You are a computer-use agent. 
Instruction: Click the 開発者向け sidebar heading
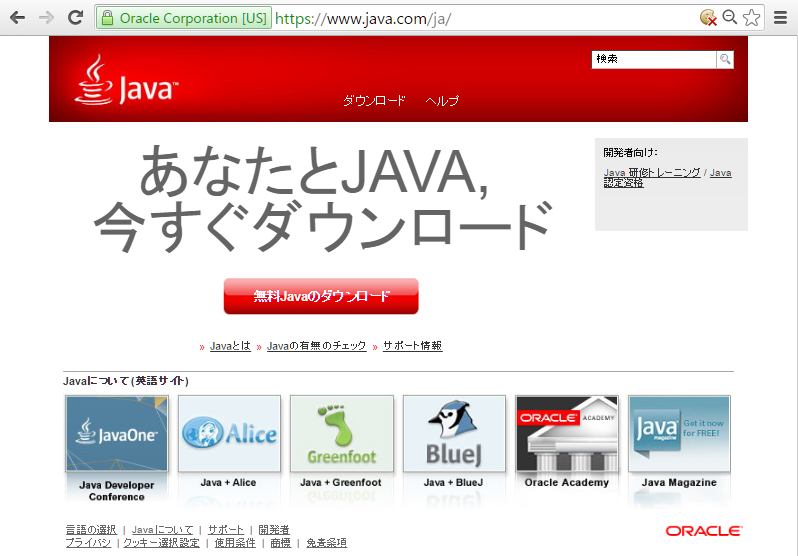click(x=630, y=152)
